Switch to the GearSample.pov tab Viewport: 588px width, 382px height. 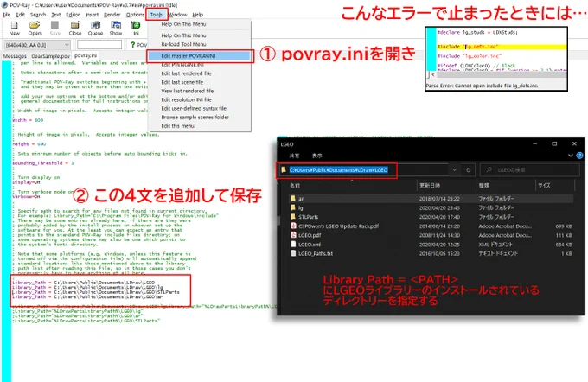point(51,56)
